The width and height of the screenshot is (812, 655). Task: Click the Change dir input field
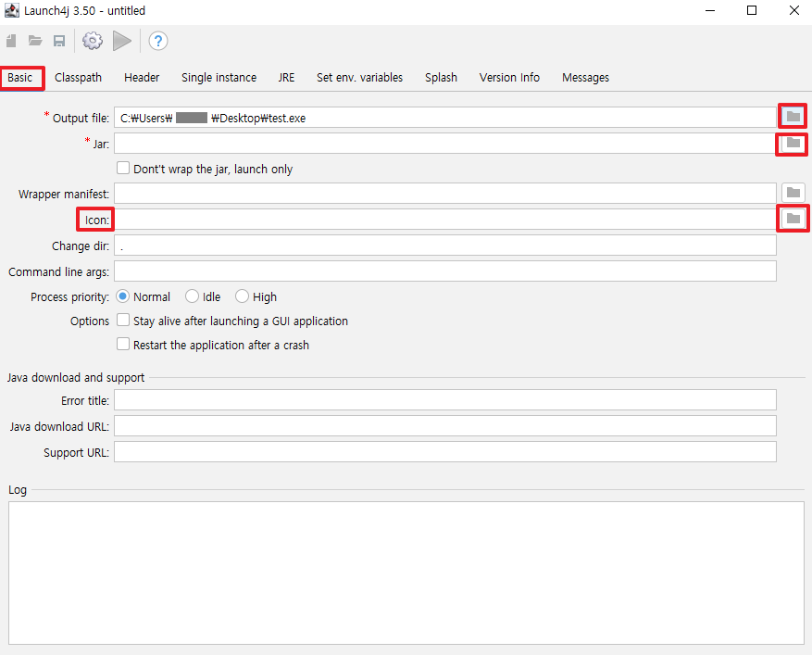445,246
